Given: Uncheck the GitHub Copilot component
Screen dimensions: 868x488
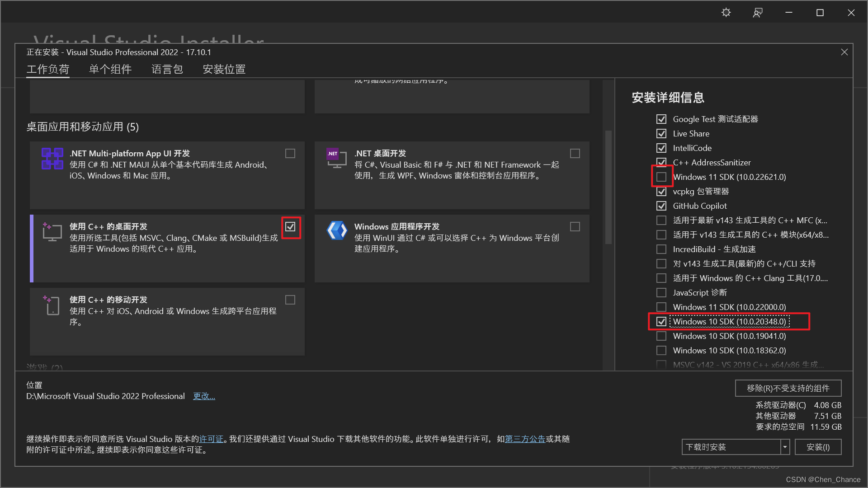Looking at the screenshot, I should pyautogui.click(x=661, y=206).
